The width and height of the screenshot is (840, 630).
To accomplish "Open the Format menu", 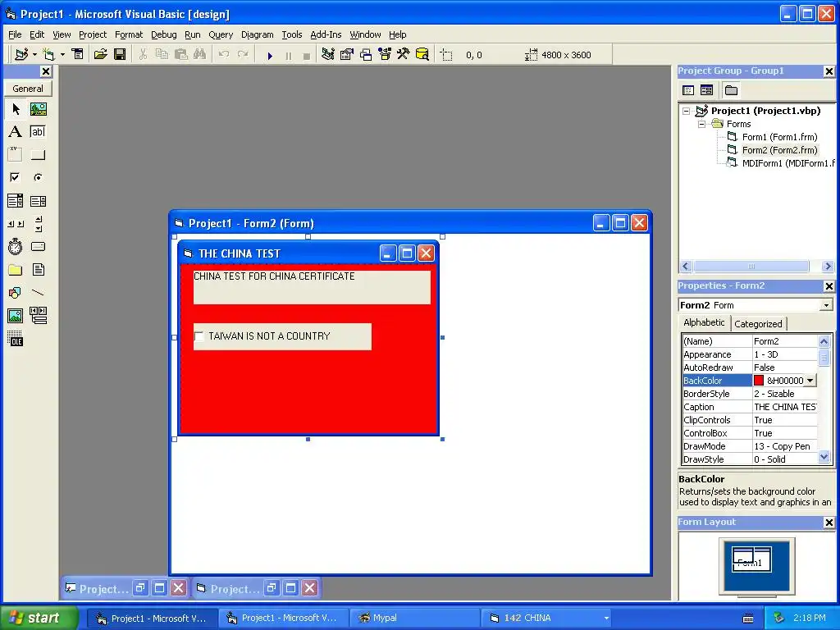I will (x=129, y=34).
